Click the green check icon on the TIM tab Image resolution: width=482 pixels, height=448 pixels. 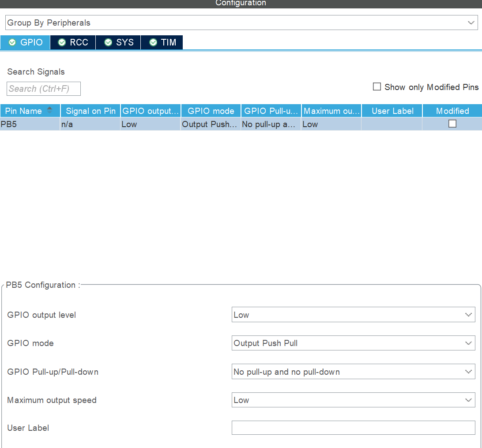(x=152, y=42)
